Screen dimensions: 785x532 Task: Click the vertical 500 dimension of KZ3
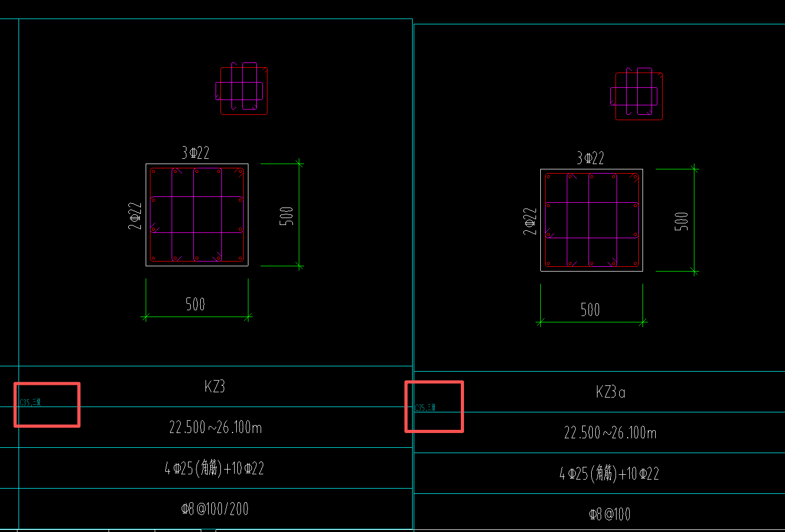click(287, 216)
